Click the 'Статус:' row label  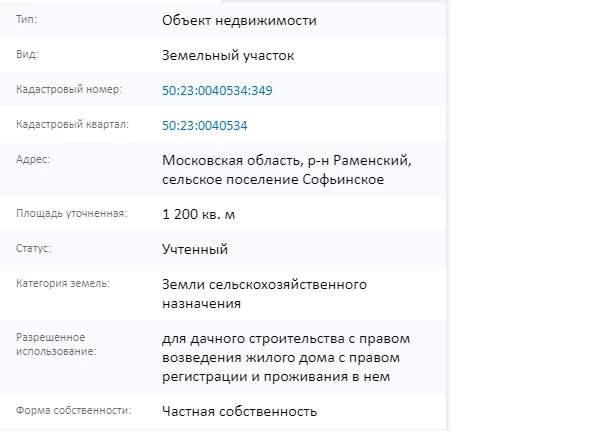click(x=34, y=248)
